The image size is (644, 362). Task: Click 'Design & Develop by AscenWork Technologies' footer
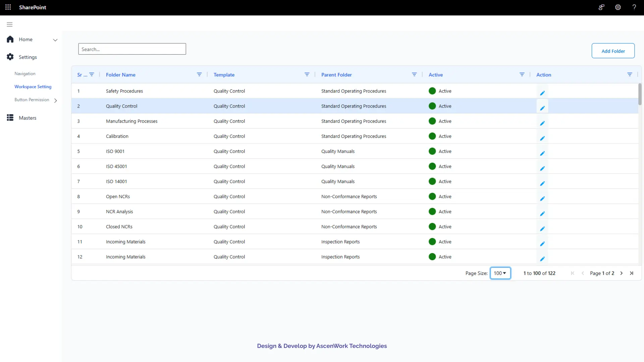click(322, 346)
